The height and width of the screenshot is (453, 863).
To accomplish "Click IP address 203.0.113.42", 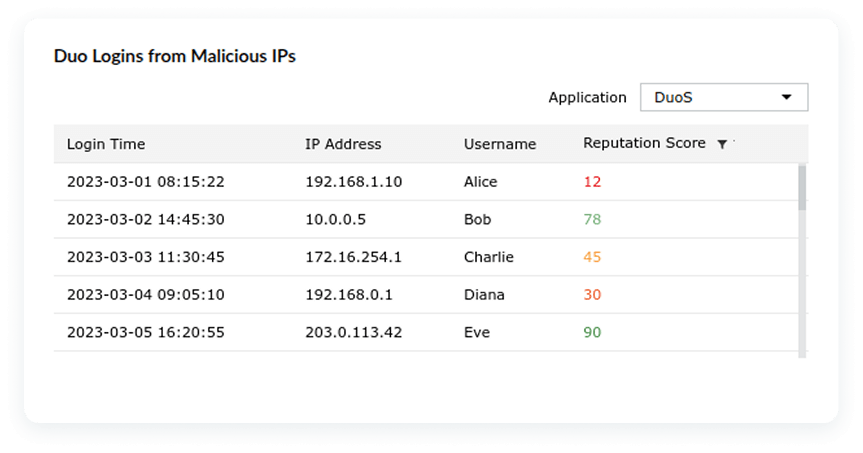I will (353, 332).
